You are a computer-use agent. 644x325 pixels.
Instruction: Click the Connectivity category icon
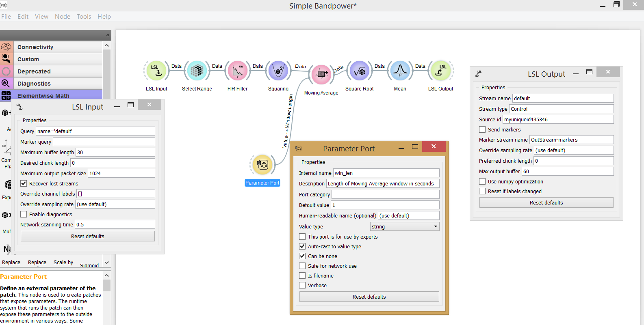7,47
